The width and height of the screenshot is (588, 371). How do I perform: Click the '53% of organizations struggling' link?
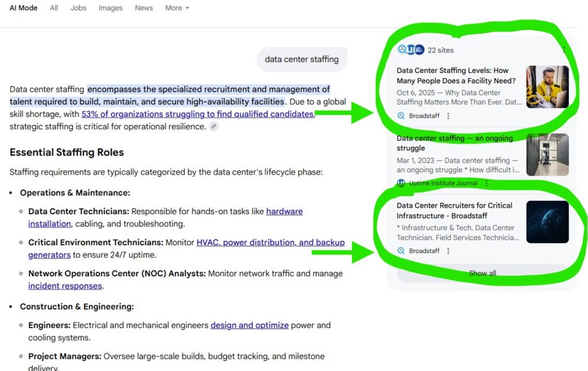197,114
